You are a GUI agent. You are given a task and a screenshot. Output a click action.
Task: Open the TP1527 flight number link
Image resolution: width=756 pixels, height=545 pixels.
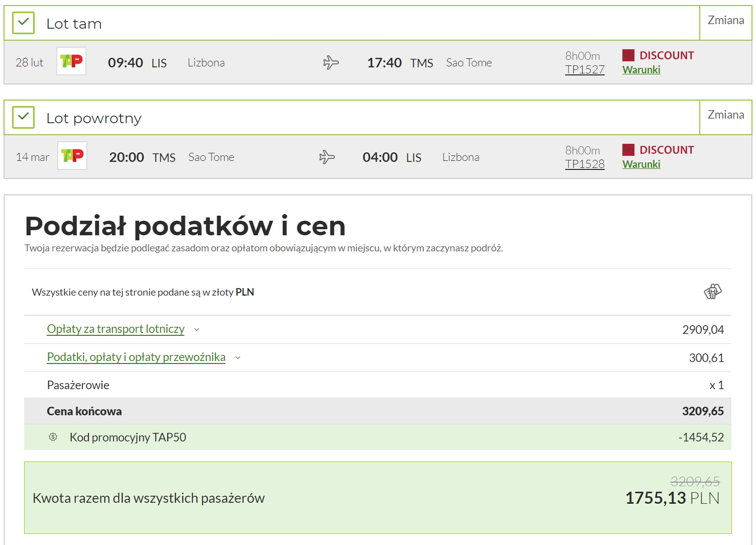point(585,69)
